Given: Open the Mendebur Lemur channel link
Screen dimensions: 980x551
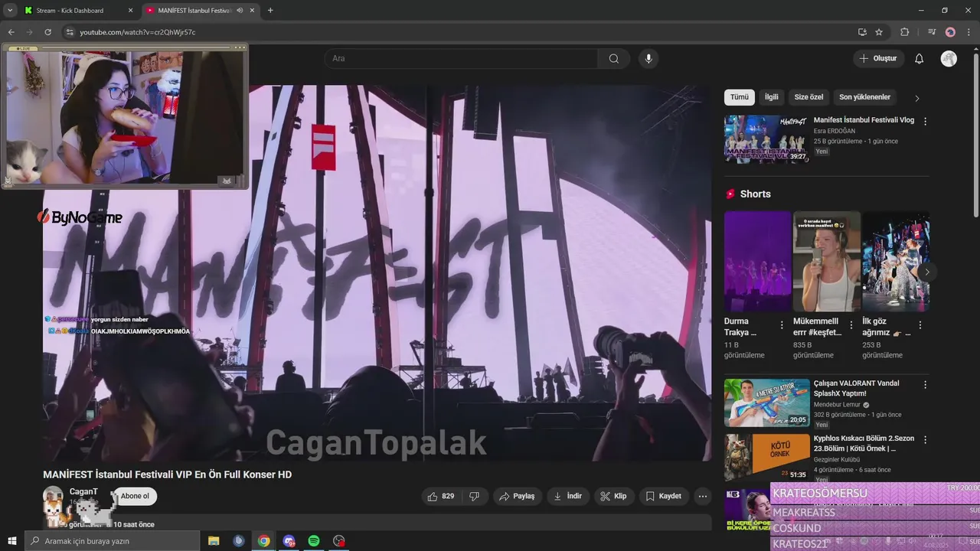Looking at the screenshot, I should click(837, 405).
